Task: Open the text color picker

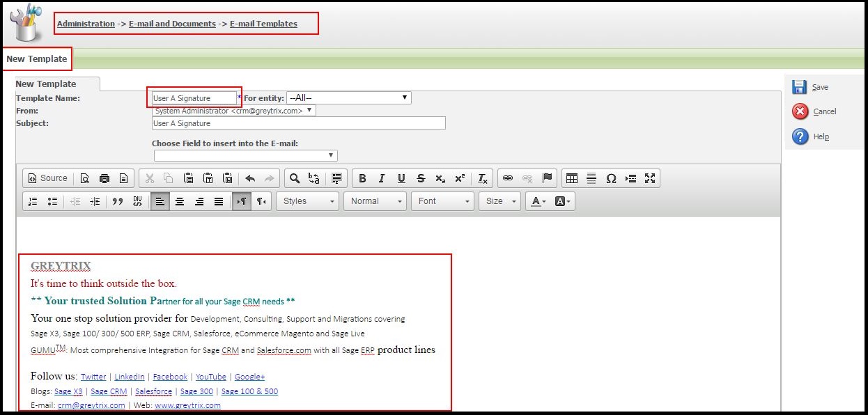Action: (538, 201)
